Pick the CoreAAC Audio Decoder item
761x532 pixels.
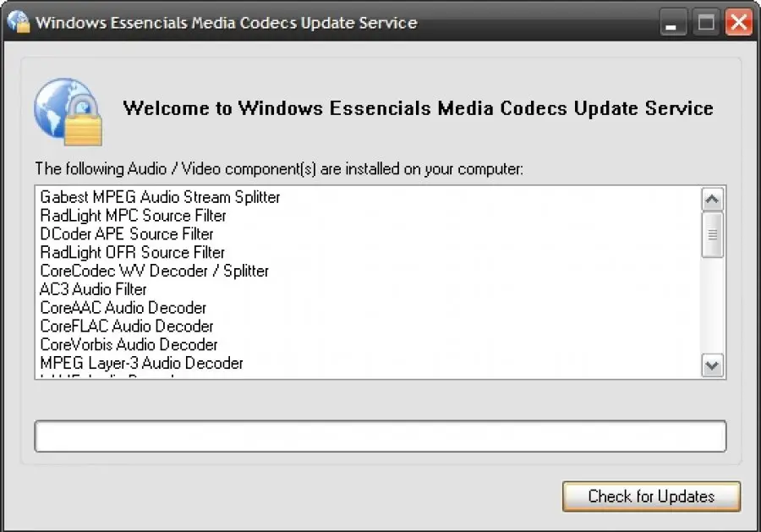click(123, 308)
